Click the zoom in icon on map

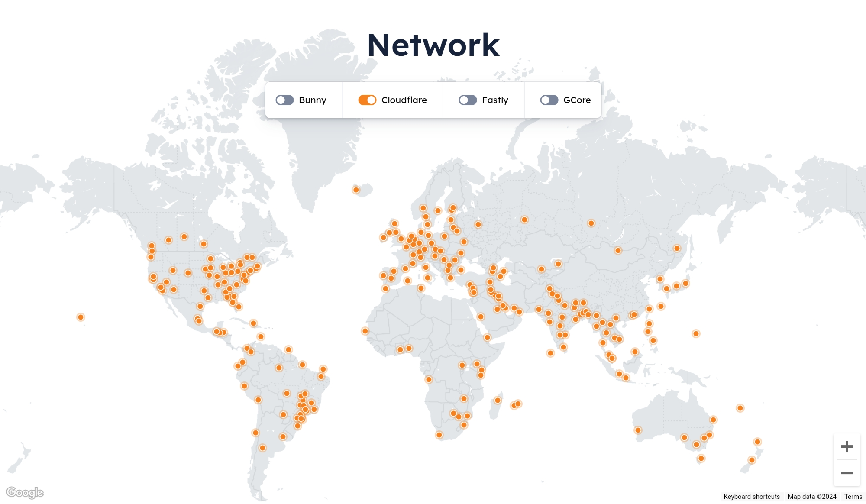coord(847,447)
